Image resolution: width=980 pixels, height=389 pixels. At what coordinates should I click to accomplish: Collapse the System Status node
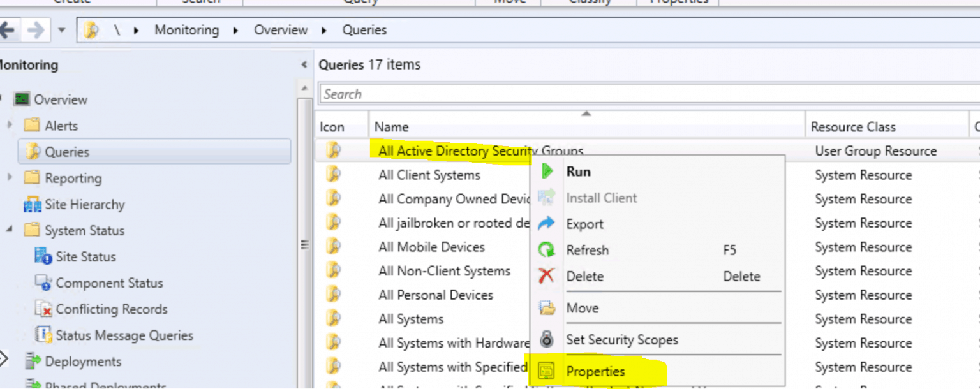pyautogui.click(x=9, y=230)
